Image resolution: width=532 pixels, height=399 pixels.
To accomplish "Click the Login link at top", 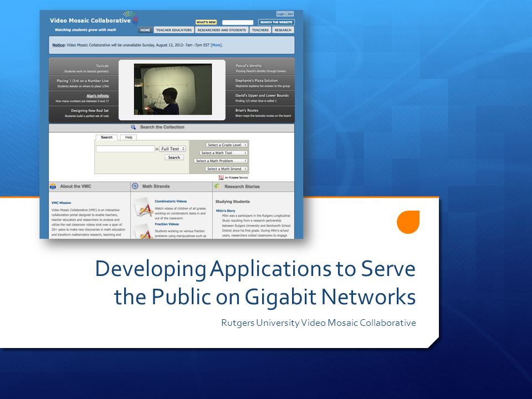I will coord(280,14).
